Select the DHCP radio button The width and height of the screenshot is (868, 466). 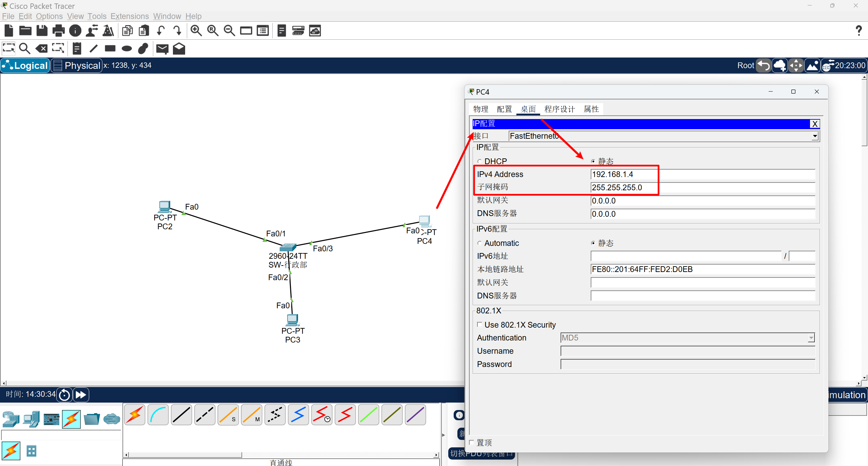479,161
